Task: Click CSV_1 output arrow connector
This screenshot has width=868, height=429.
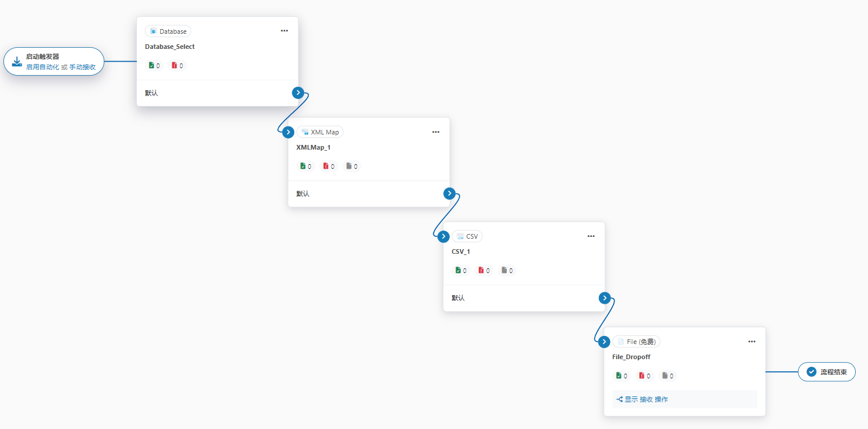Action: pos(605,298)
